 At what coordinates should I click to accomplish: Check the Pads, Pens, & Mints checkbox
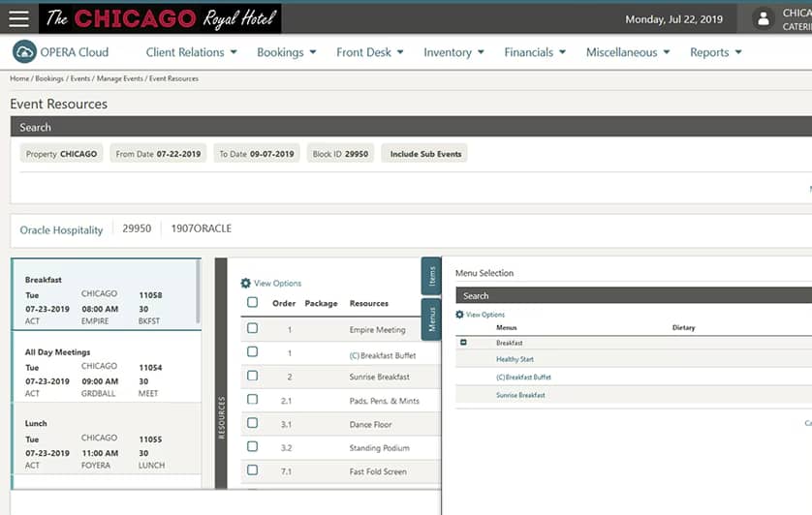click(252, 399)
